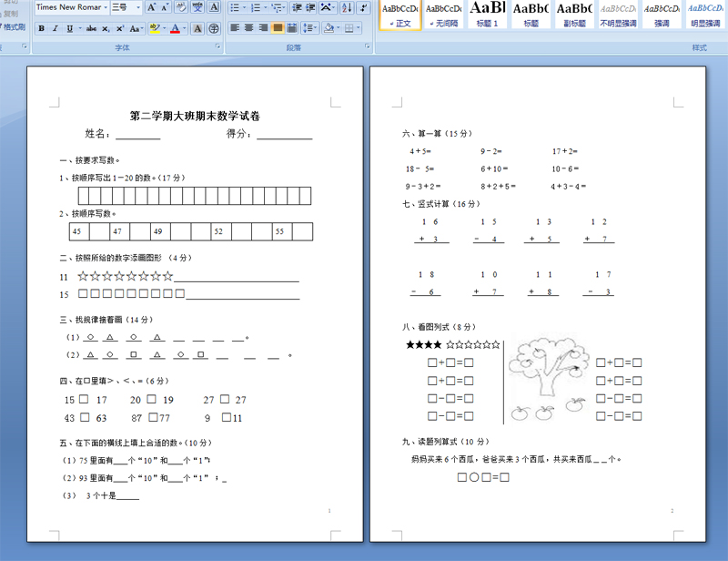Image resolution: width=728 pixels, height=561 pixels.
Task: Apply the red font color
Action: pos(175,28)
